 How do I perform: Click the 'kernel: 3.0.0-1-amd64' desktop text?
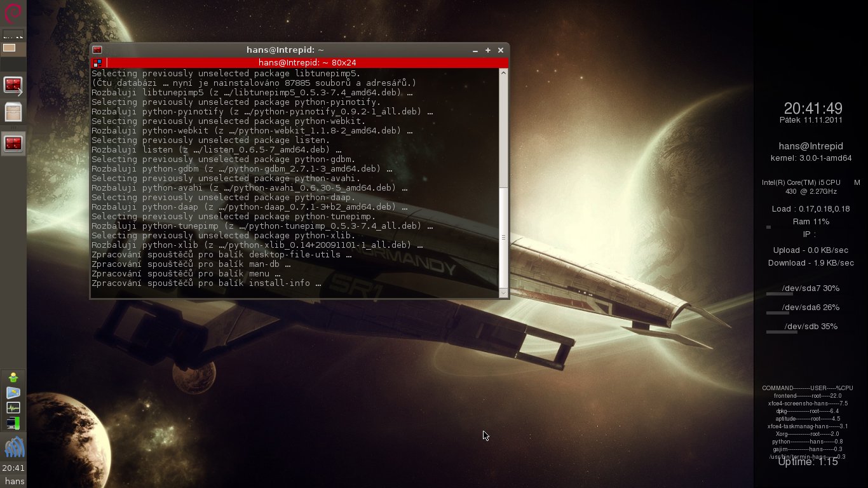tap(811, 158)
